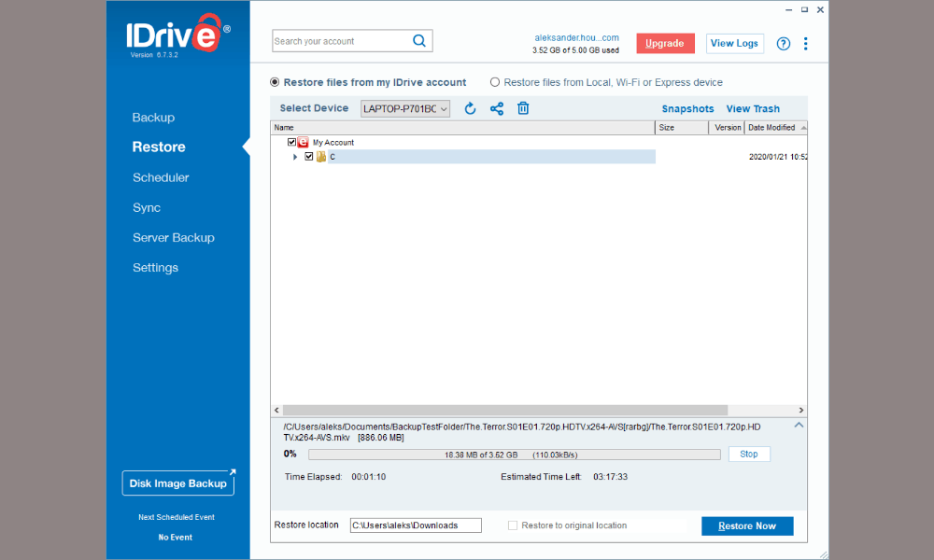Select Restore from Local, Wi-Fi or Express device

(x=495, y=82)
